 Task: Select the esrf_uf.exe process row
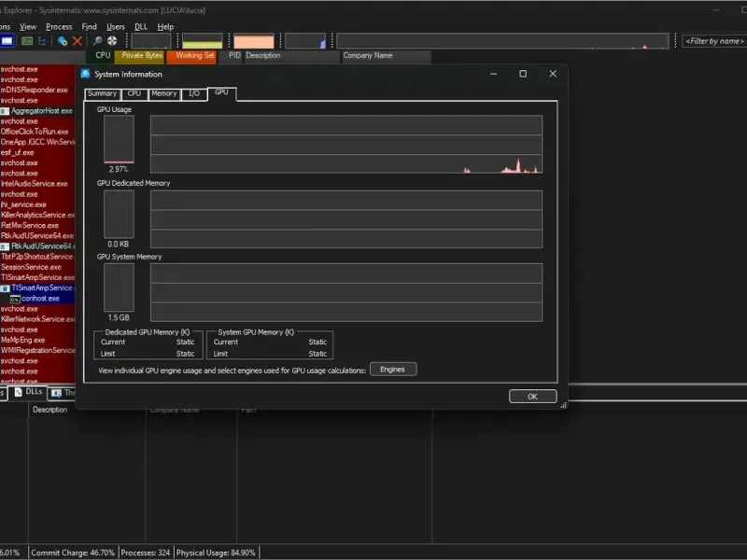[x=37, y=152]
